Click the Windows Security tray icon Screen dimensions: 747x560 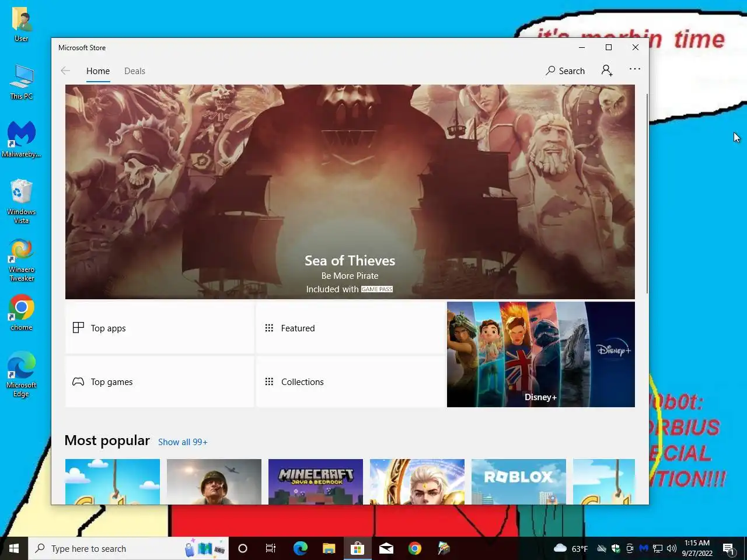pyautogui.click(x=616, y=548)
